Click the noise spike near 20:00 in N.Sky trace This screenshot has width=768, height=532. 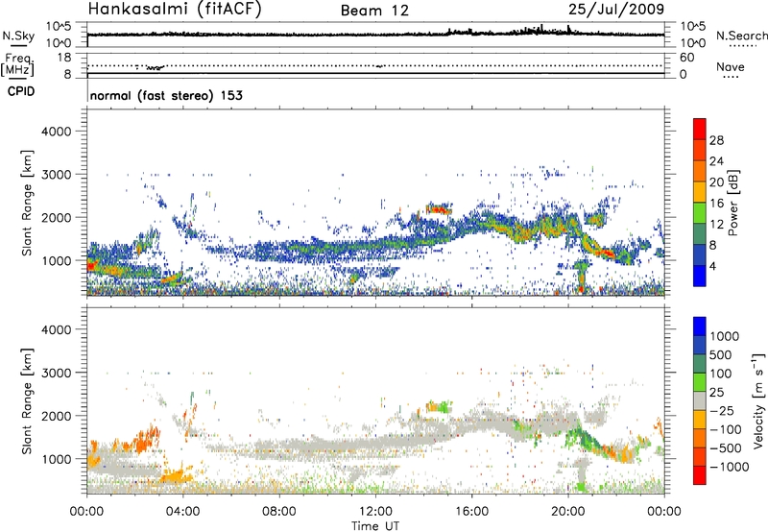coord(568,29)
